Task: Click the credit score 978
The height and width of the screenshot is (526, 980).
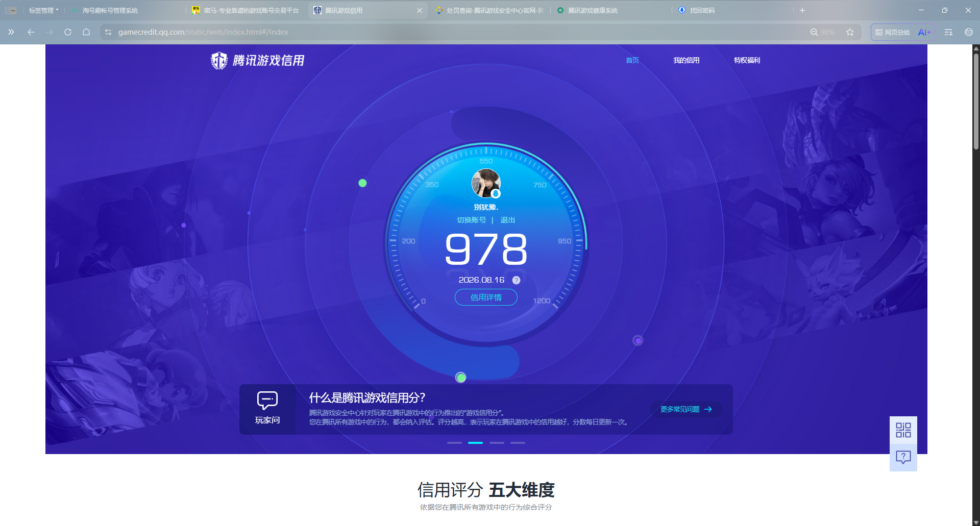Action: pyautogui.click(x=486, y=249)
